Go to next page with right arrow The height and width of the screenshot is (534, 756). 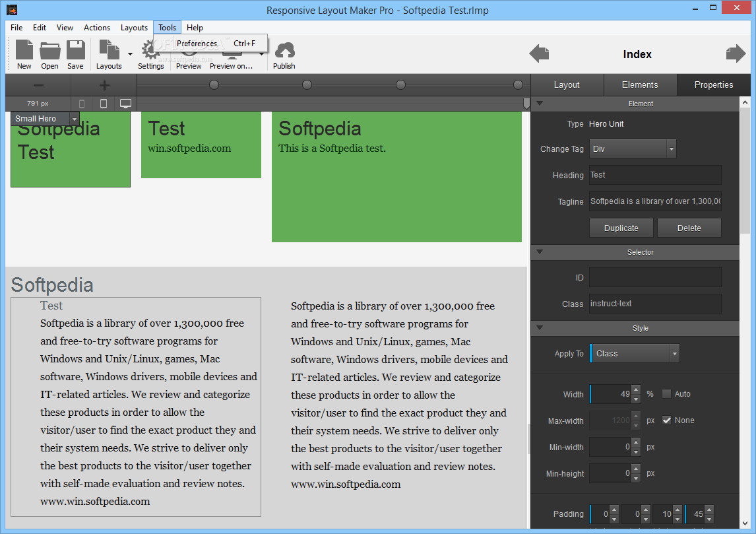point(736,53)
